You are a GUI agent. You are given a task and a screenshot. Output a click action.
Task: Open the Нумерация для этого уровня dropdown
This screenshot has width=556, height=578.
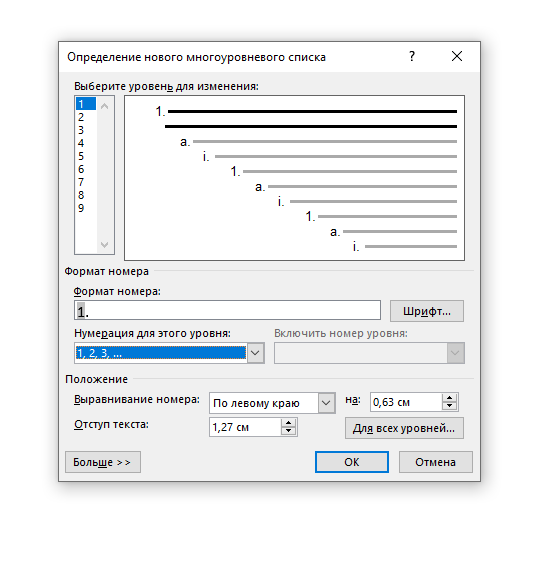click(256, 353)
